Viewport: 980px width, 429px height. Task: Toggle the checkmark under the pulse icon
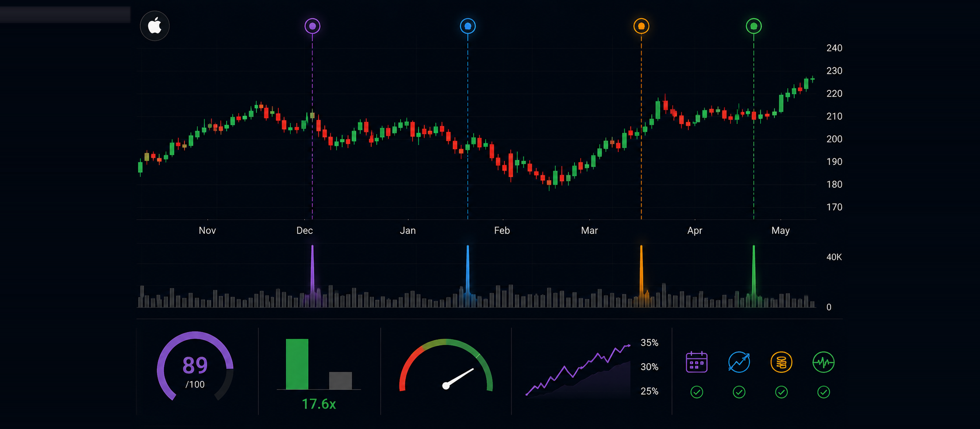point(823,392)
